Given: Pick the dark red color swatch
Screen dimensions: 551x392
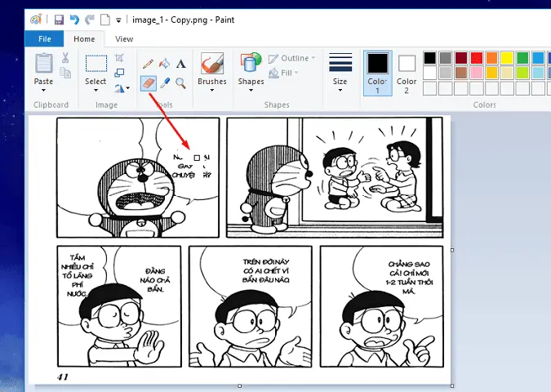Looking at the screenshot, I should [x=461, y=58].
